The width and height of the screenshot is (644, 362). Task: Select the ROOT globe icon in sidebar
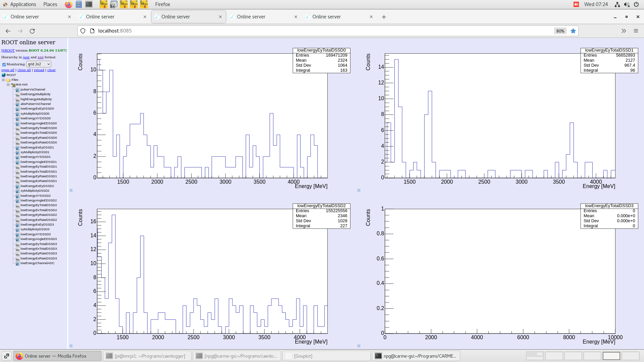click(3, 75)
